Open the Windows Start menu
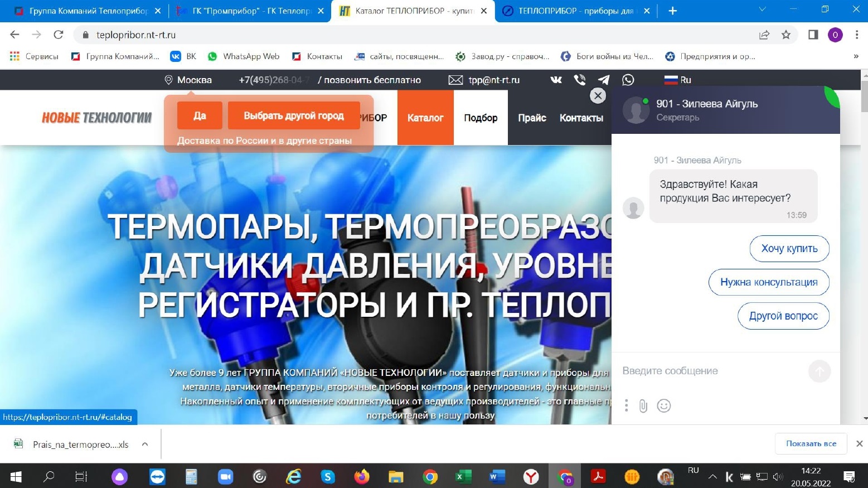This screenshot has width=868, height=488. tap(16, 476)
